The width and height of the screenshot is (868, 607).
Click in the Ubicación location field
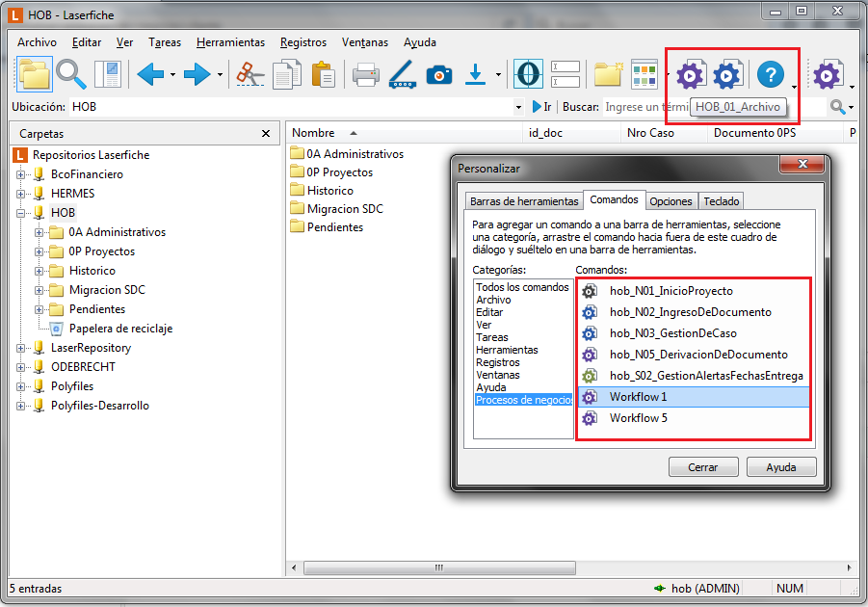[290, 107]
